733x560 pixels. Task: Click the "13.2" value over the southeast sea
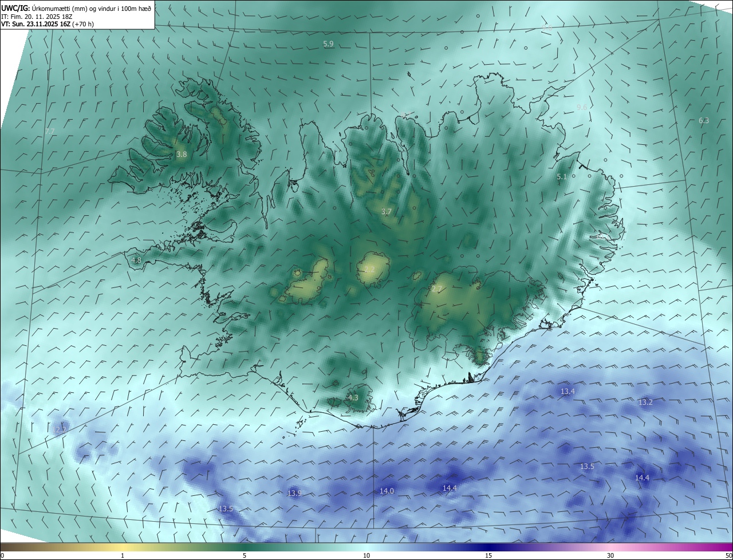645,403
